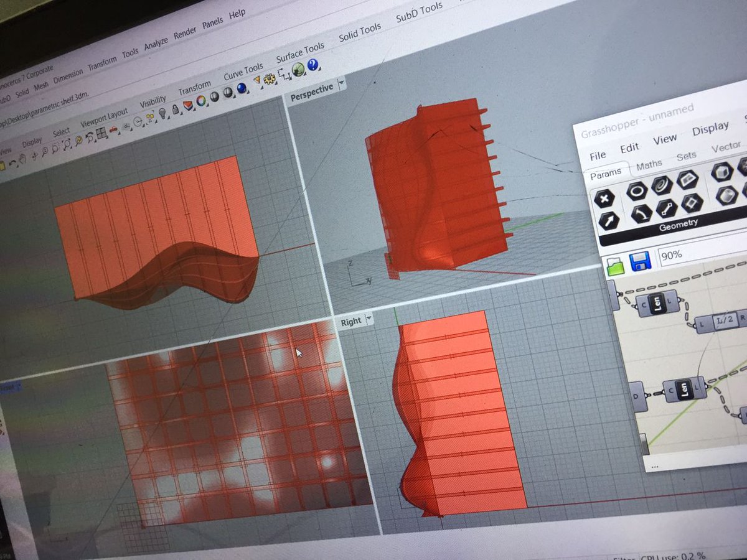Image resolution: width=747 pixels, height=560 pixels.
Task: Add a Vector parameter with the arrow hexagon icon
Action: click(x=609, y=221)
